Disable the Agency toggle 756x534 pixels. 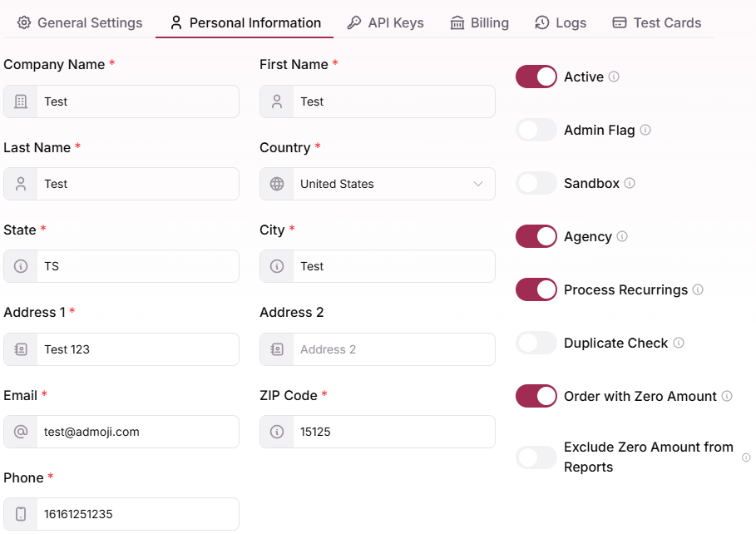coord(536,236)
